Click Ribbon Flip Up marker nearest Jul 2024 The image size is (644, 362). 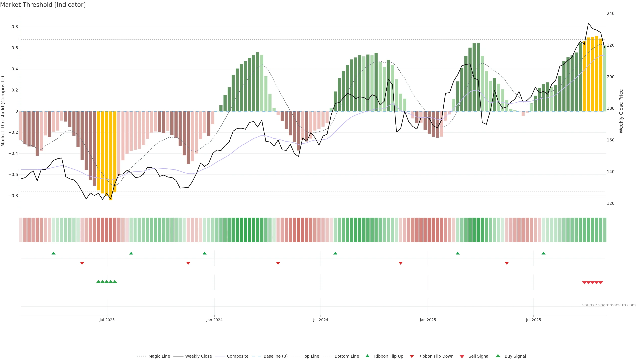335,253
